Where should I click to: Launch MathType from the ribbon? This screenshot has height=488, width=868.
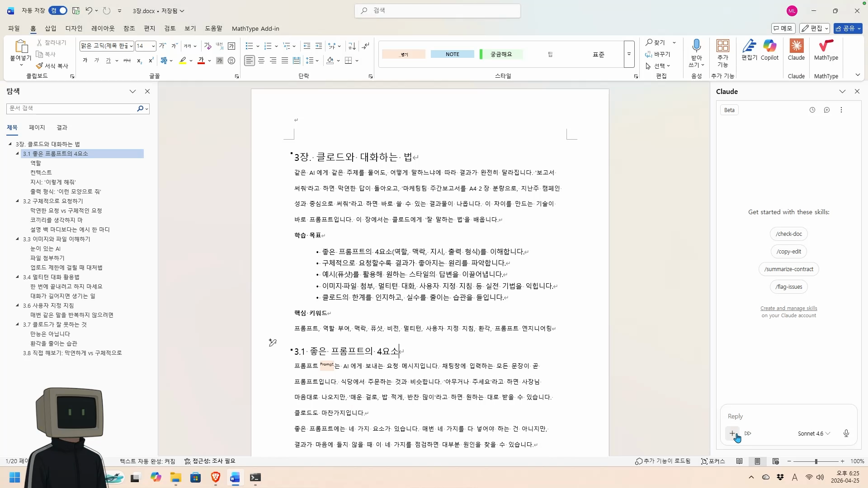[x=826, y=50]
